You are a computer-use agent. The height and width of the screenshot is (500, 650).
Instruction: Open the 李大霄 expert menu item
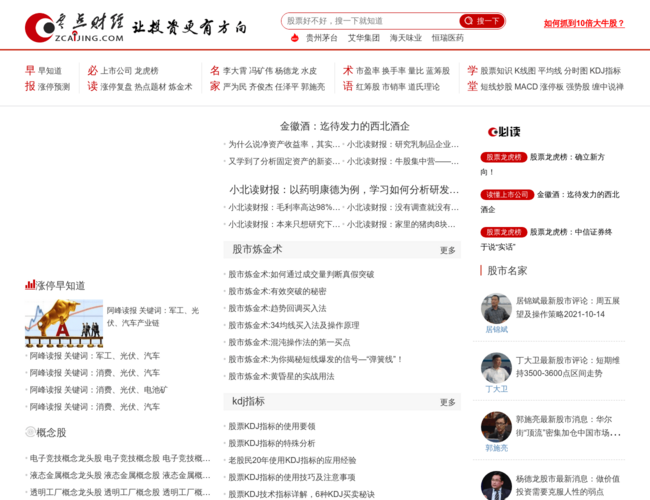pos(235,71)
